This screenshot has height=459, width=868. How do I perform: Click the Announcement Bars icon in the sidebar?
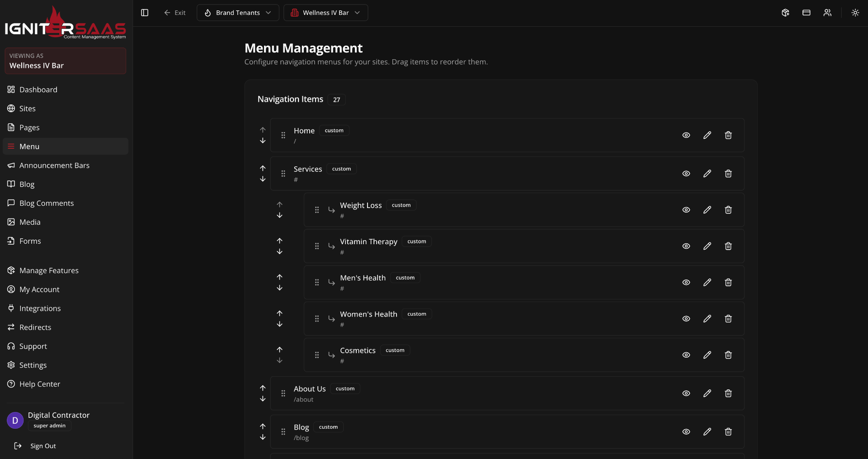(x=11, y=165)
